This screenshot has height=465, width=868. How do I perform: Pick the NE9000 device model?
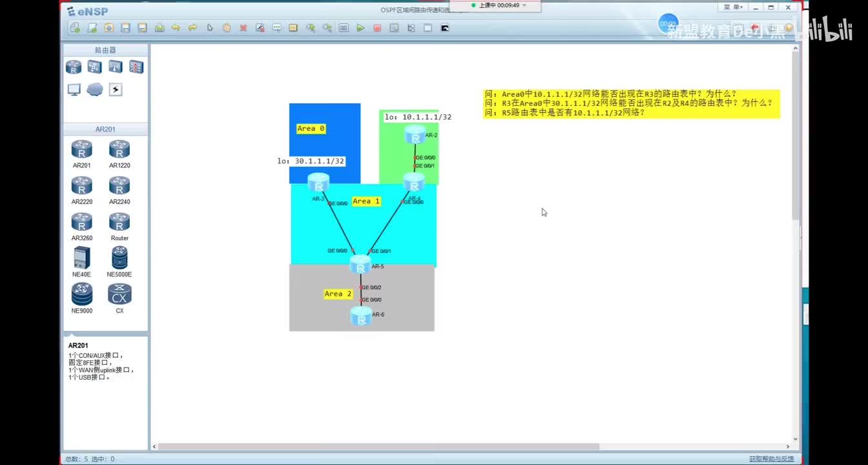coord(82,298)
